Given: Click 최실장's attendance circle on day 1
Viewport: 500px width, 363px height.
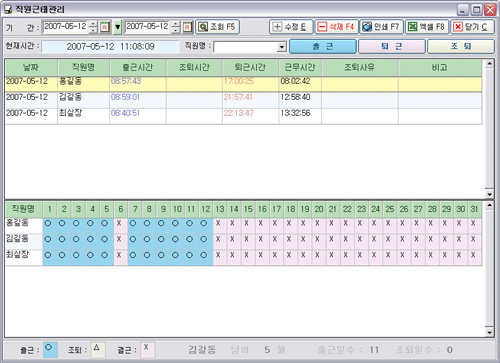Looking at the screenshot, I should pos(48,255).
